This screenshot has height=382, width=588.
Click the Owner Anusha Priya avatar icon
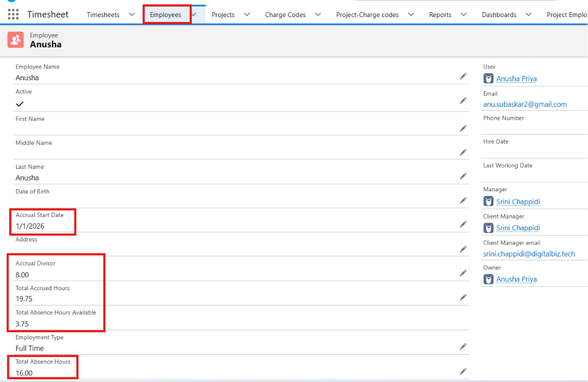(x=488, y=279)
